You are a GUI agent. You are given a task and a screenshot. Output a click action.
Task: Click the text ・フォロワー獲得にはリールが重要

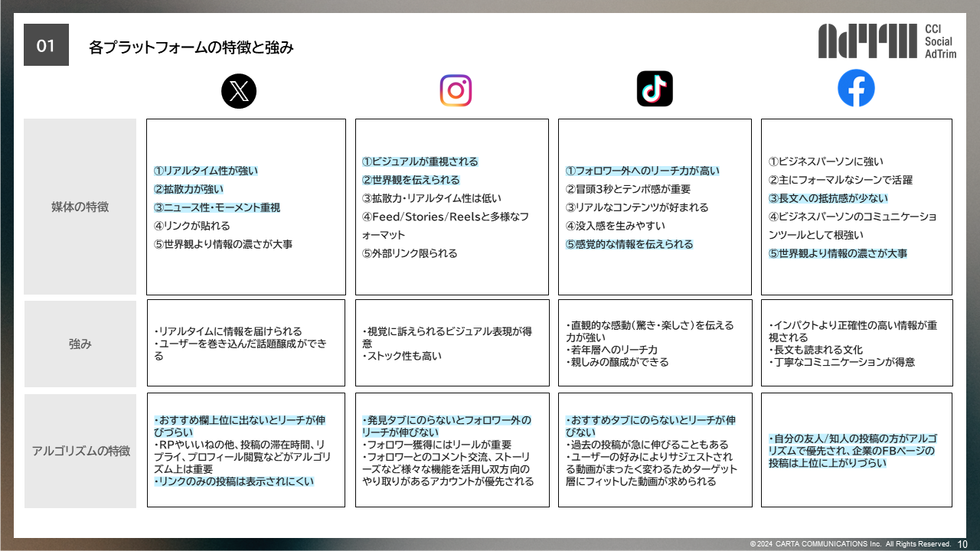(437, 445)
